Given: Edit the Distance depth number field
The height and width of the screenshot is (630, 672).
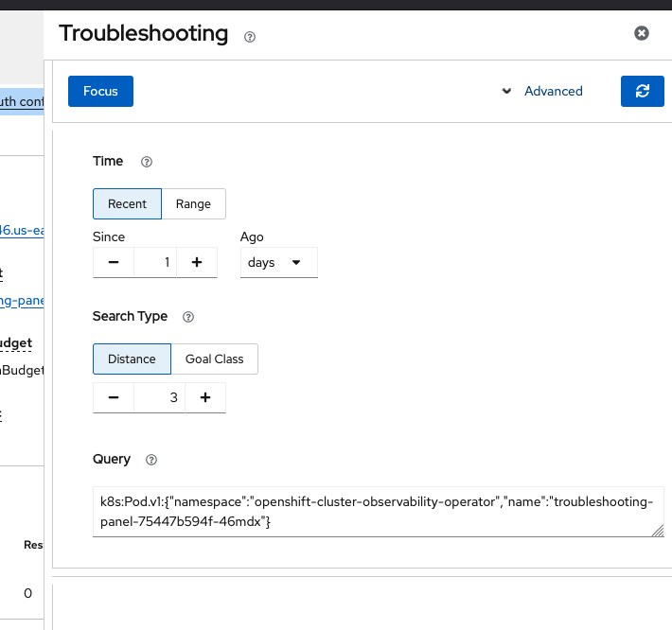Looking at the screenshot, I should [x=159, y=397].
